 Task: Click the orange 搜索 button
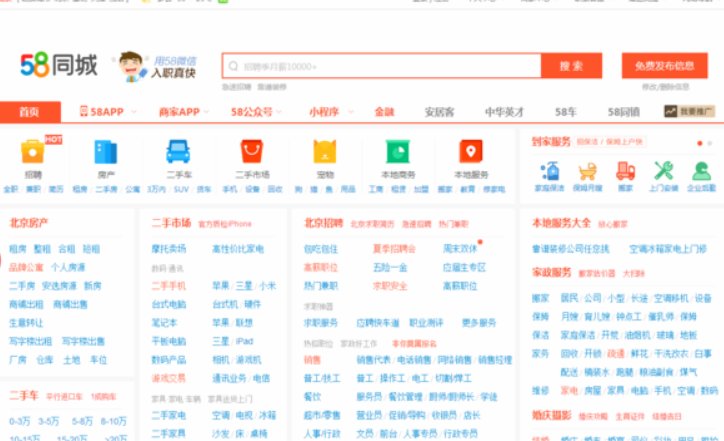coord(571,66)
